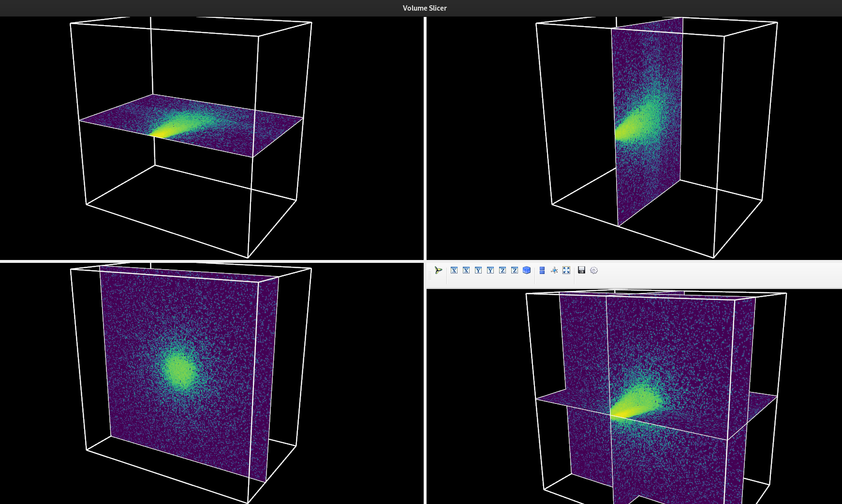Toggle full screen scene view

[x=566, y=270]
